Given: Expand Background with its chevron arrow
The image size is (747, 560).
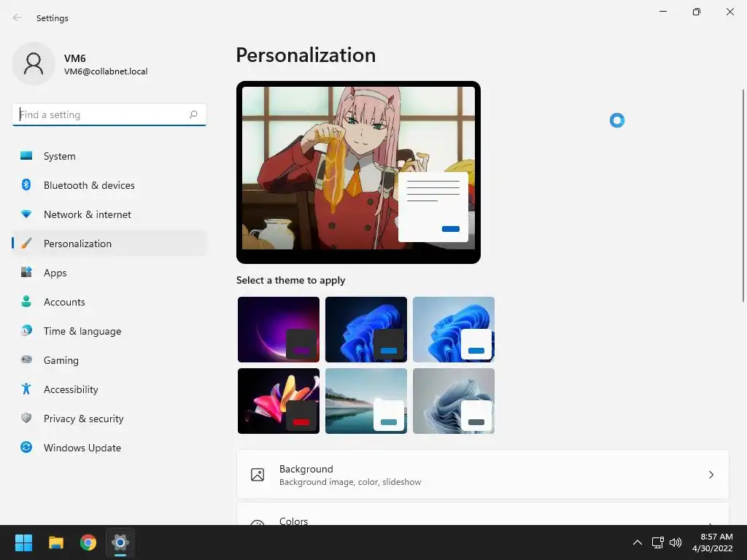Looking at the screenshot, I should click(711, 475).
